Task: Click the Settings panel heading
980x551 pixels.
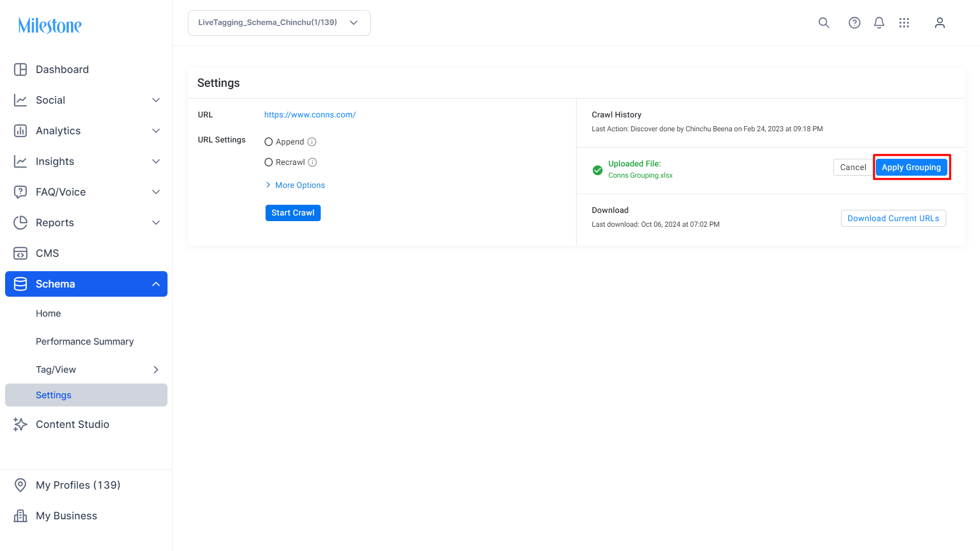Action: coord(219,83)
